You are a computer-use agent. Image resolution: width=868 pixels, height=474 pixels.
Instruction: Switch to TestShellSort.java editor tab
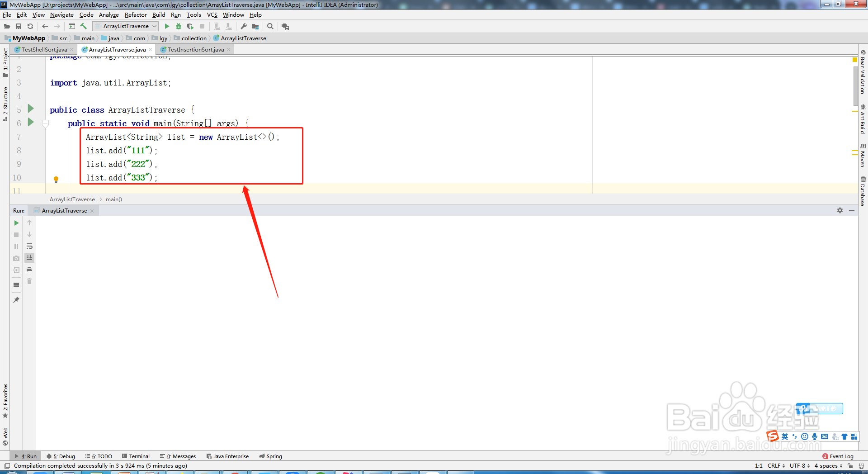(x=44, y=50)
